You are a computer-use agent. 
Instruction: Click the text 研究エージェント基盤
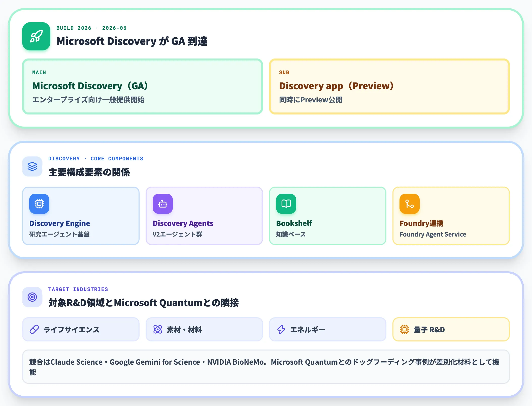click(x=59, y=234)
